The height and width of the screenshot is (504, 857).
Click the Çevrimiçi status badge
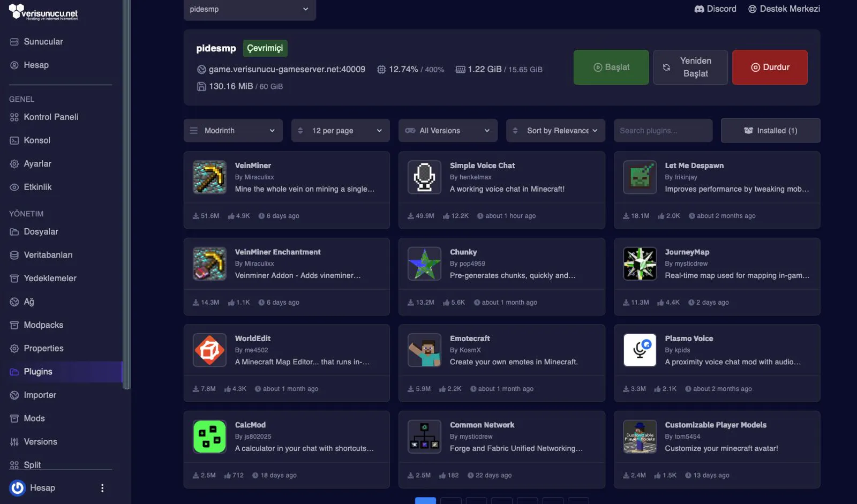point(265,48)
